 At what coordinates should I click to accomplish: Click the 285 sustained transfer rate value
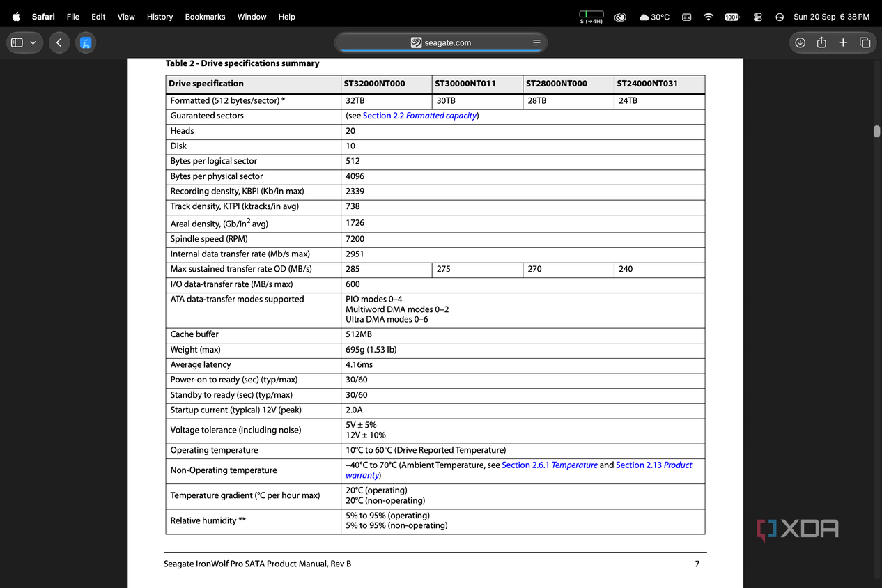[353, 269]
